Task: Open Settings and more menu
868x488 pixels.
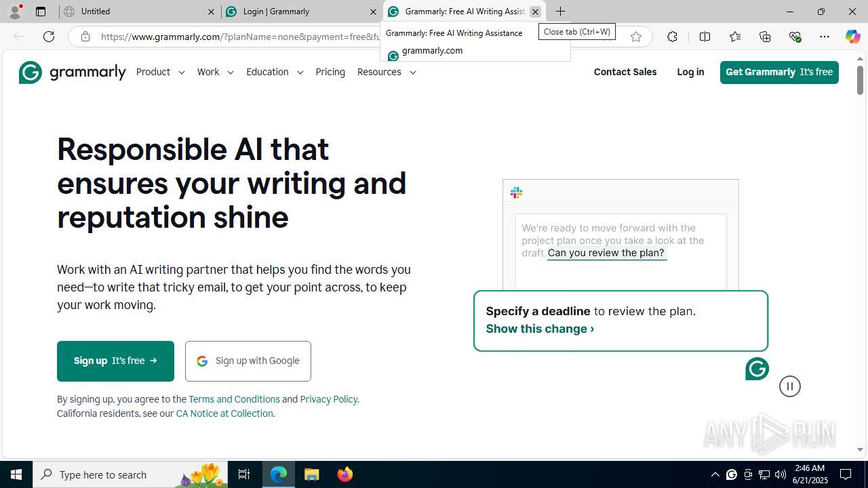Action: 825,37
